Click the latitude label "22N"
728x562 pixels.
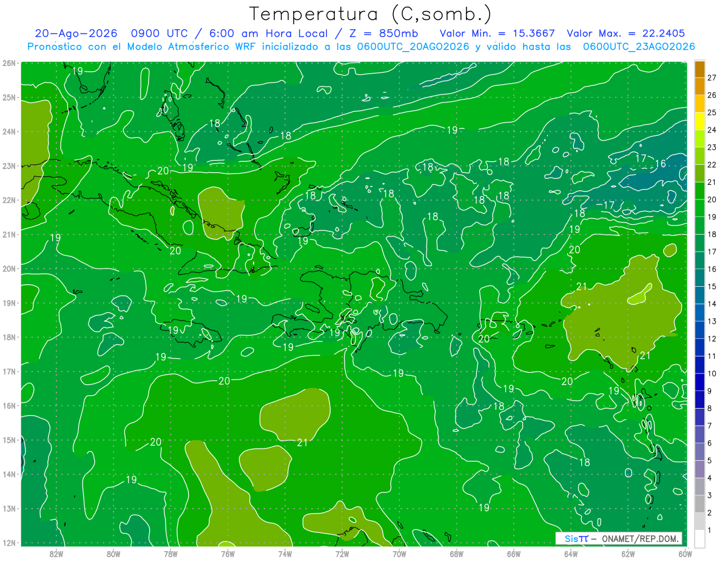(9, 200)
